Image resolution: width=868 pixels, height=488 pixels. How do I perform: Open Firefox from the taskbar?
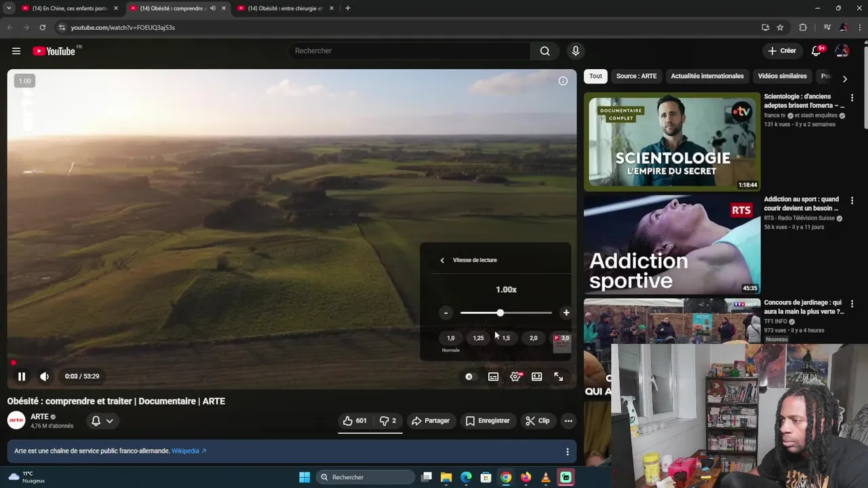click(x=526, y=477)
